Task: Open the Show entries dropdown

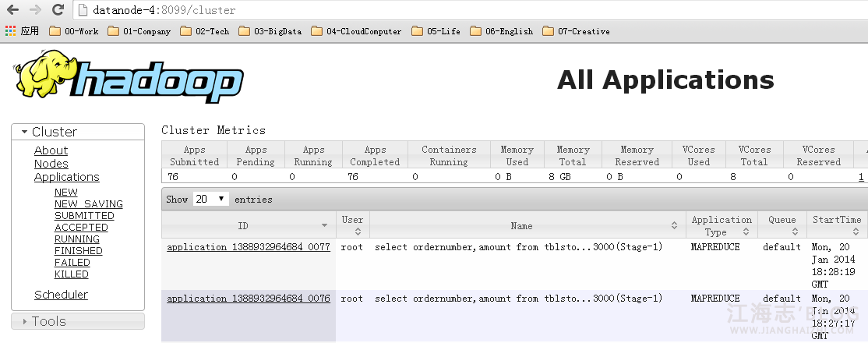Action: tap(210, 199)
